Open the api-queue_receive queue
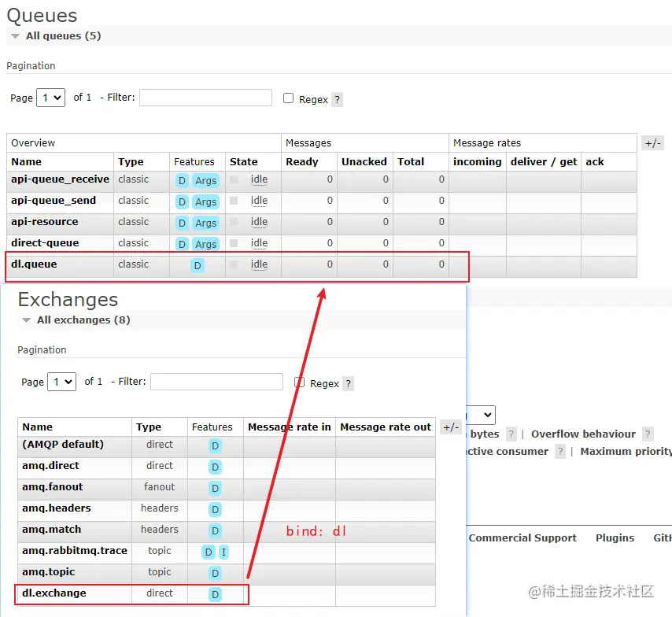The width and height of the screenshot is (672, 617). 60,179
